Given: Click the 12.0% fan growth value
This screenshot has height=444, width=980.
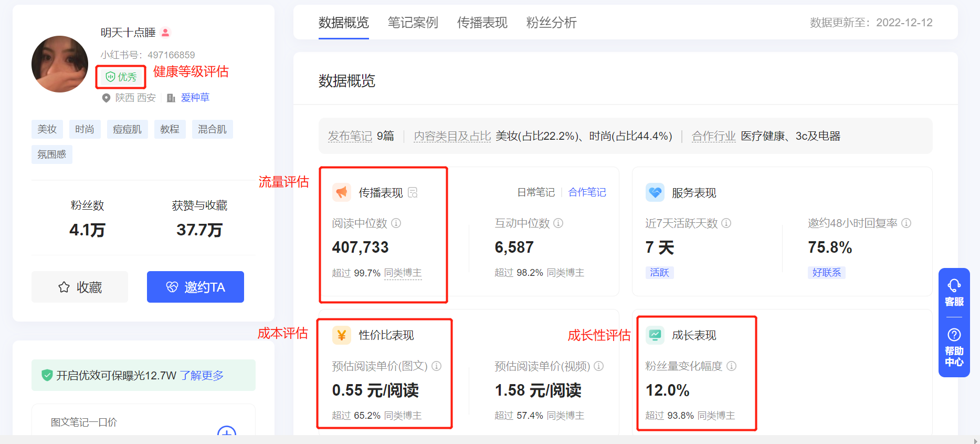Looking at the screenshot, I should click(x=667, y=390).
